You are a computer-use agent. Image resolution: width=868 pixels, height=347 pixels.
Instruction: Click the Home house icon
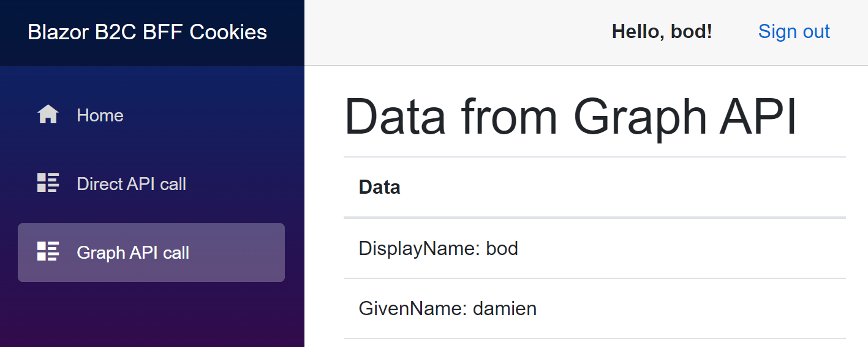point(48,115)
